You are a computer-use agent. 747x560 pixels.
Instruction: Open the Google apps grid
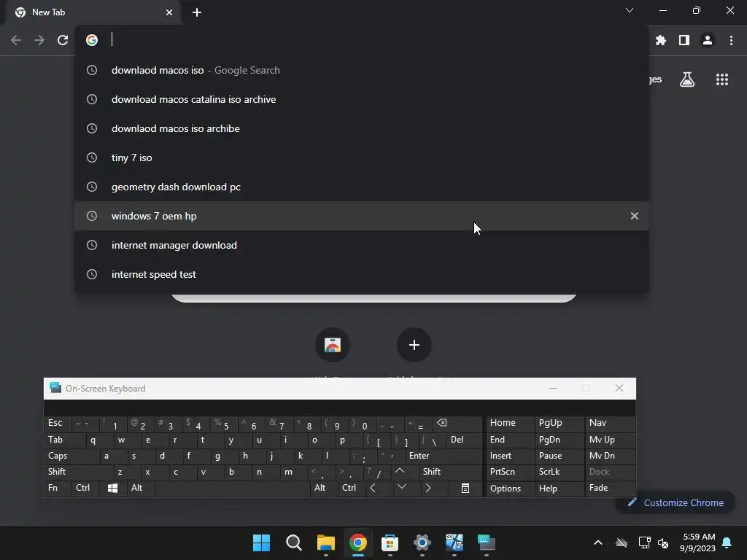tap(722, 79)
